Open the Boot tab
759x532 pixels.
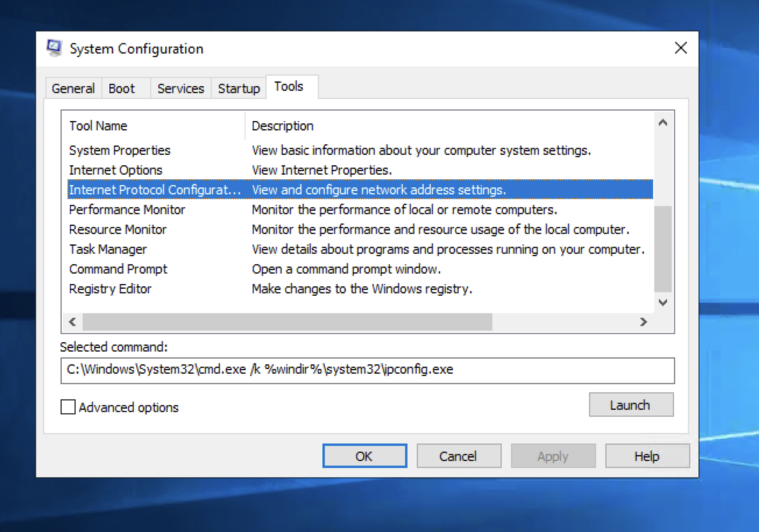click(x=122, y=88)
